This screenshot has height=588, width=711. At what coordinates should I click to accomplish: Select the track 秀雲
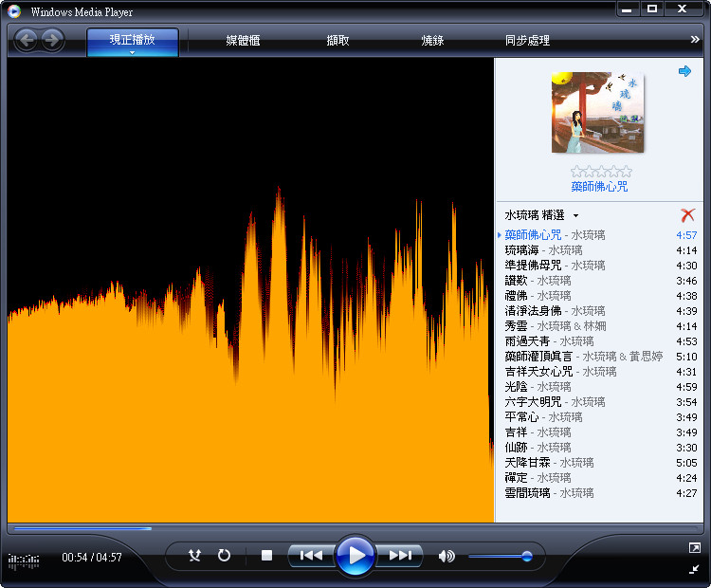tap(599, 326)
